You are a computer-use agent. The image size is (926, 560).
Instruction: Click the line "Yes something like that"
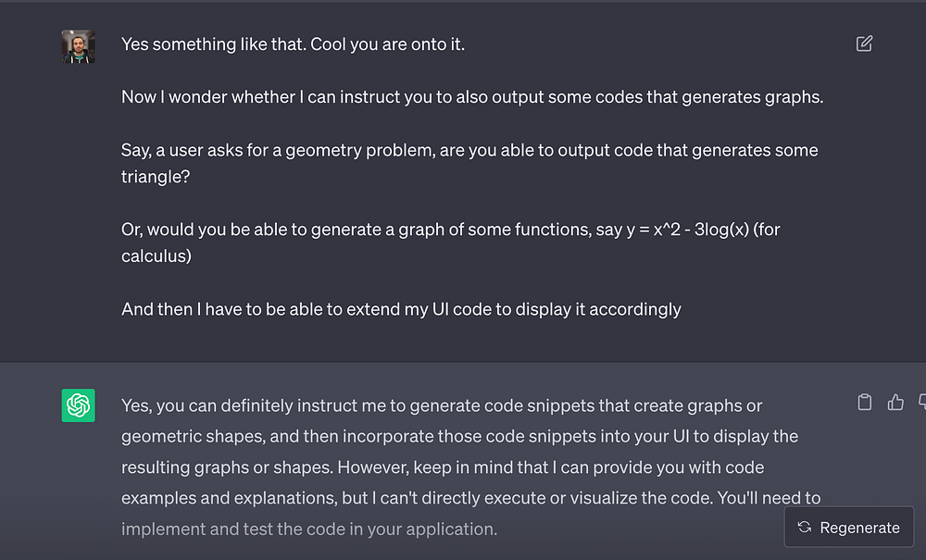(293, 44)
